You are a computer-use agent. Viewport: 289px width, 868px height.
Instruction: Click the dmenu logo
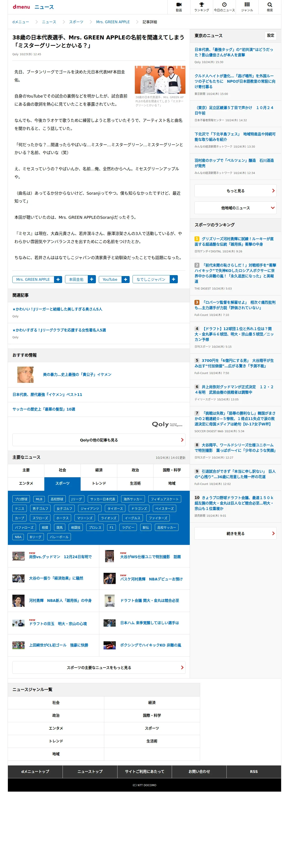coord(21,7)
